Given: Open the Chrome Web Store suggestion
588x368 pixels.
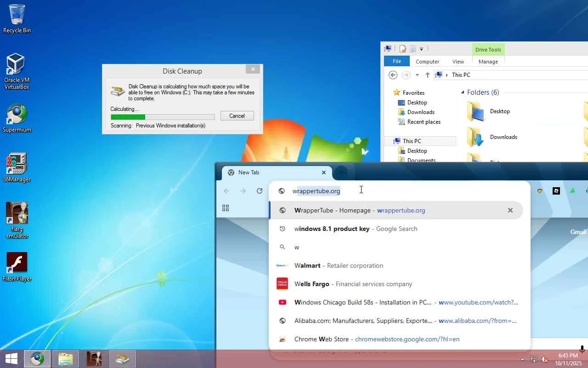Looking at the screenshot, I should coord(396,339).
